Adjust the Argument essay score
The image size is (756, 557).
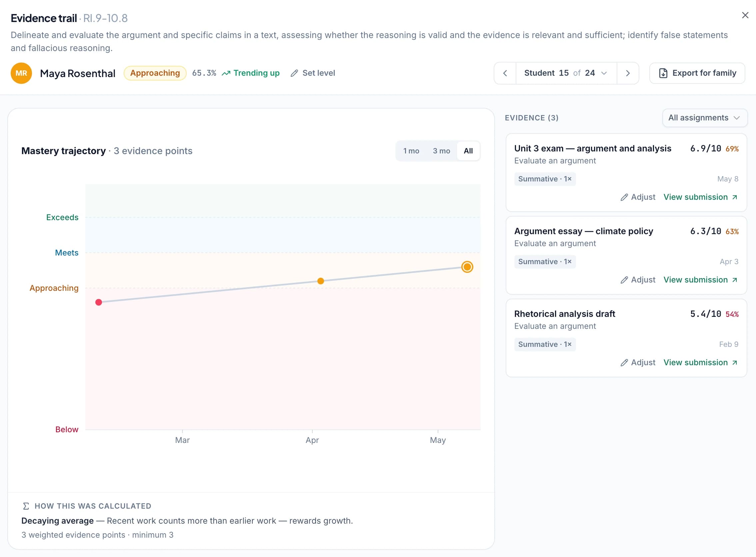[638, 280]
